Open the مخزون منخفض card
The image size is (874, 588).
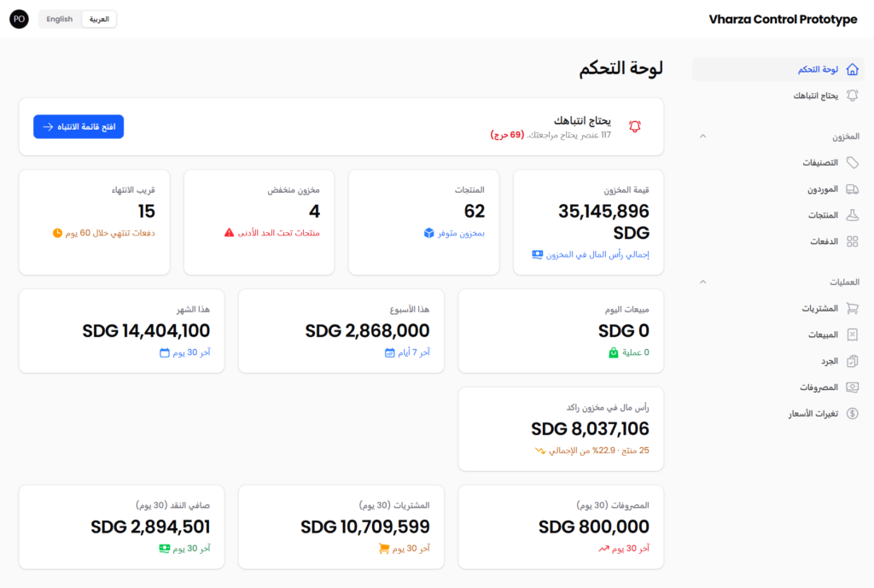pyautogui.click(x=259, y=223)
